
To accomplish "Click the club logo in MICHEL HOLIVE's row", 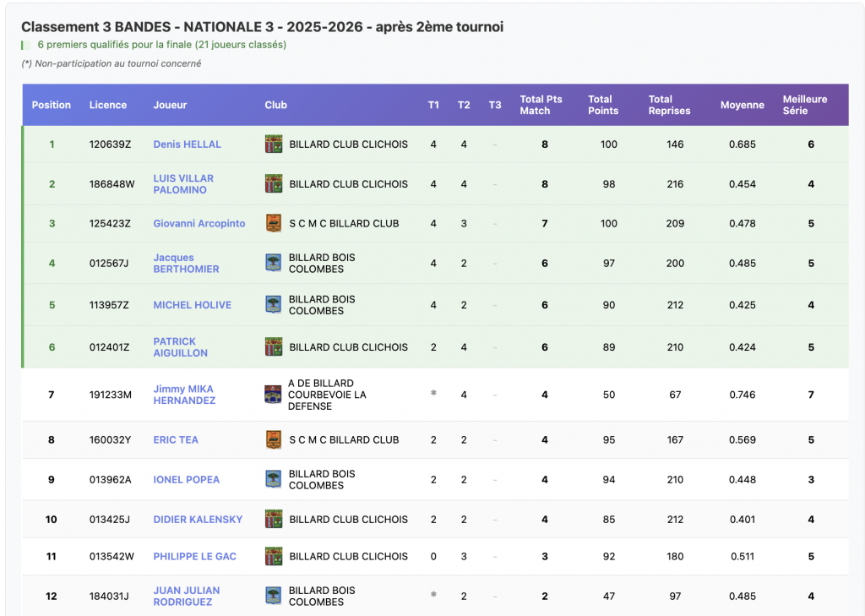I will (273, 304).
